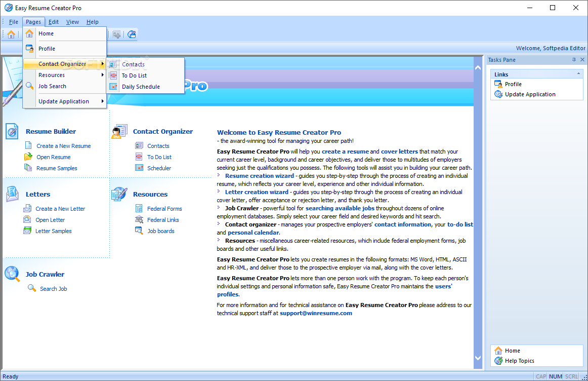Open Resume Samples link
Image resolution: width=588 pixels, height=381 pixels.
click(57, 168)
